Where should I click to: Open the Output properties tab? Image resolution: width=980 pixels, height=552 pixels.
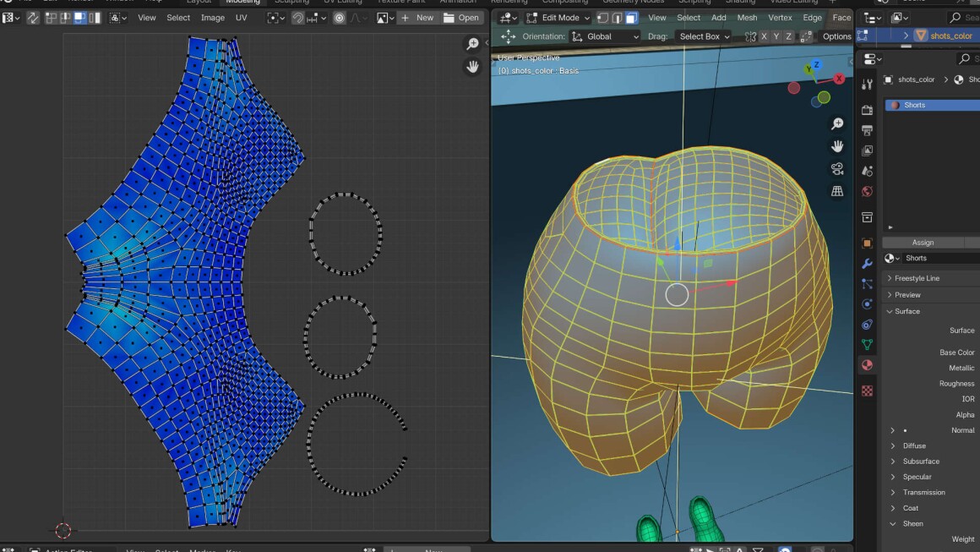867,131
